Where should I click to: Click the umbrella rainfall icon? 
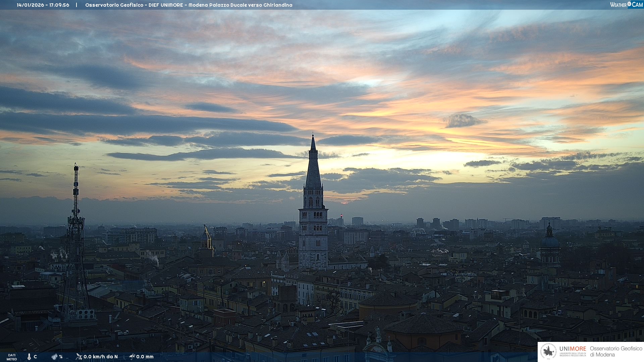point(132,357)
